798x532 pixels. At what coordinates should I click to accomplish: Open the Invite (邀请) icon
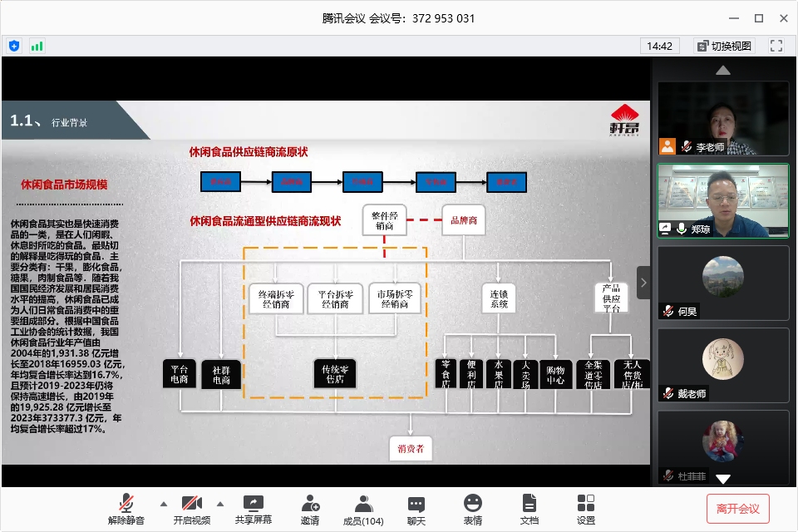coord(310,508)
